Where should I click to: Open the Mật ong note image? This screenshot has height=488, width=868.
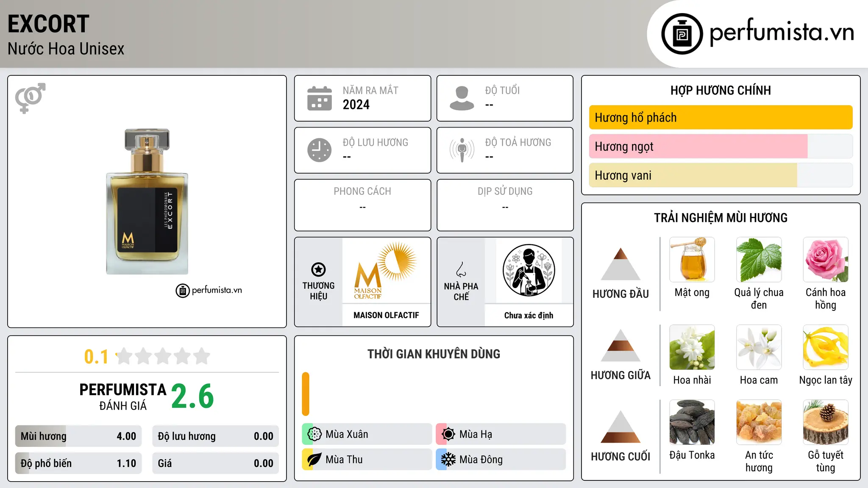coord(692,260)
